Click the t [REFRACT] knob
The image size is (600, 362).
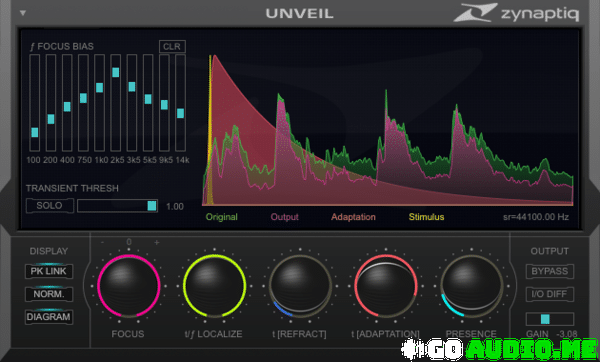[300, 286]
